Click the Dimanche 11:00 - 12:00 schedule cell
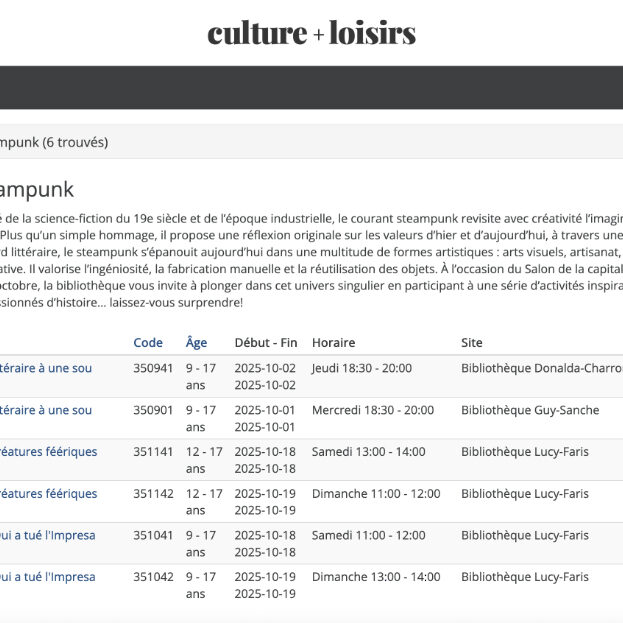 click(x=375, y=494)
